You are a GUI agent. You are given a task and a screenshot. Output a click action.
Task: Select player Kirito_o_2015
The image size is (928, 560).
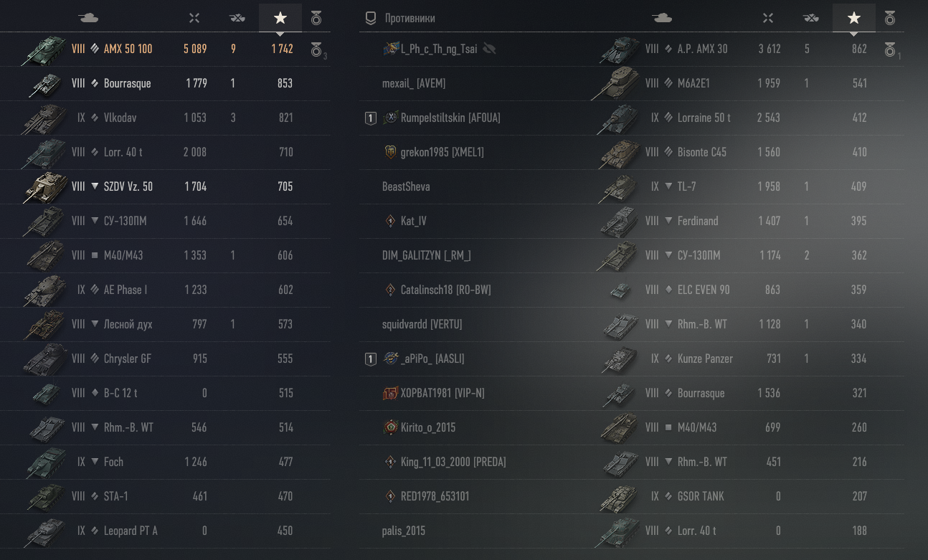pos(428,427)
